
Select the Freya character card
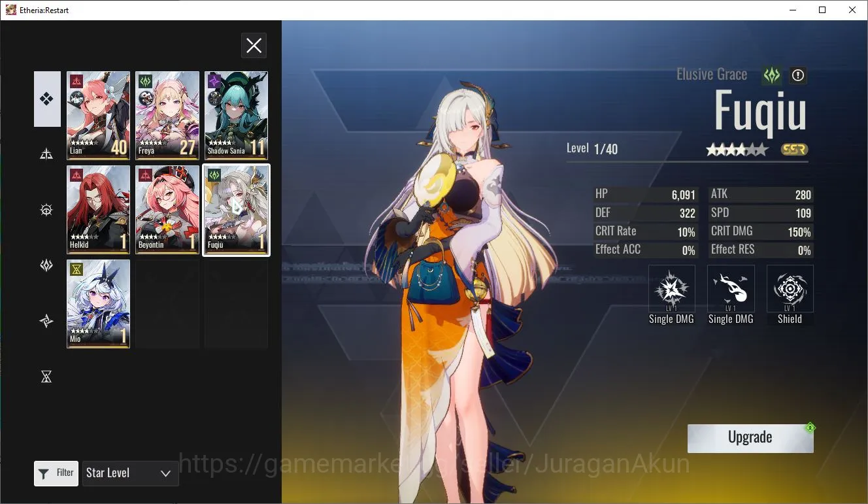click(167, 115)
